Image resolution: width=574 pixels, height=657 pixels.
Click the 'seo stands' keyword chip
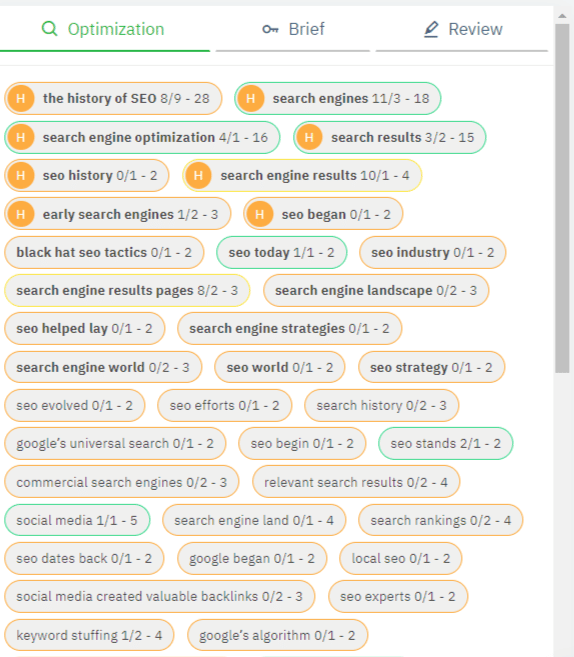click(445, 443)
